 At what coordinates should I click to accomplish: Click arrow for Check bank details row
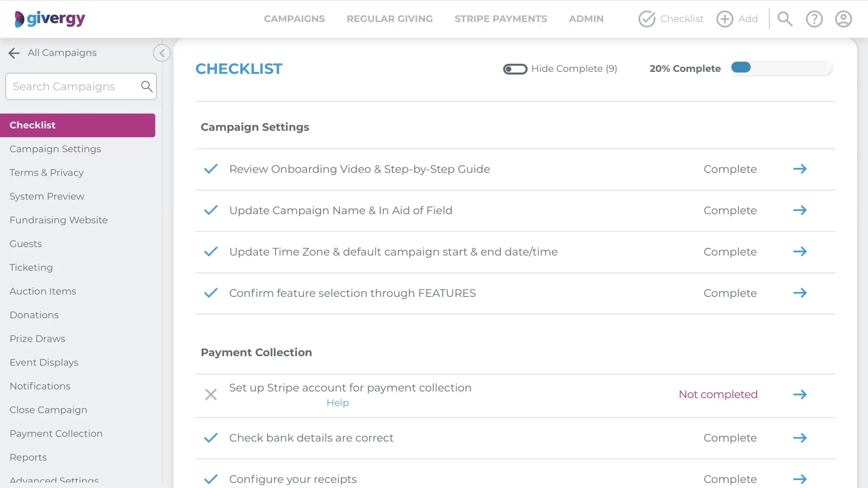click(800, 438)
